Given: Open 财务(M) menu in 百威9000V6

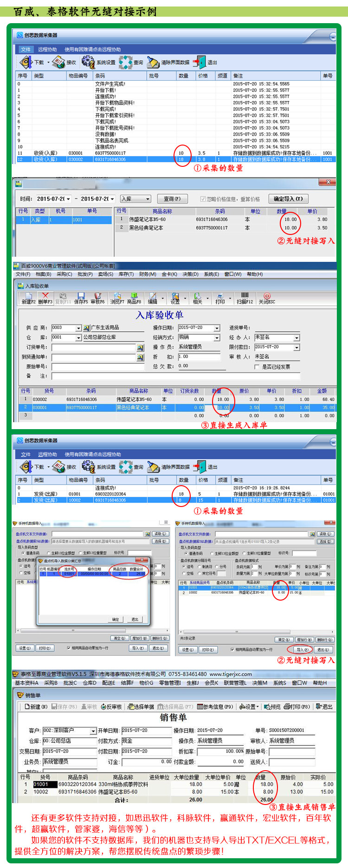Looking at the screenshot, I should (x=148, y=274).
